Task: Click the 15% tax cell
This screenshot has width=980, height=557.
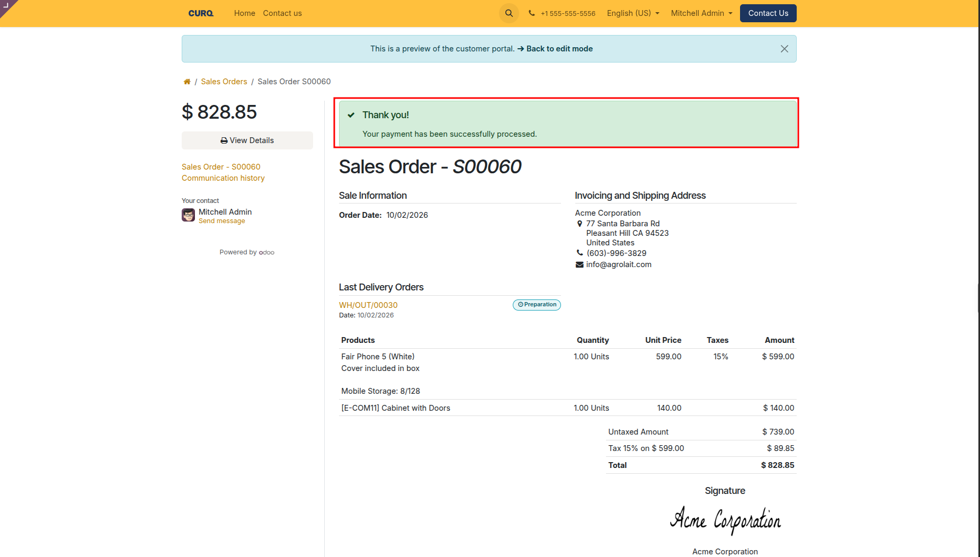Action: (x=720, y=357)
